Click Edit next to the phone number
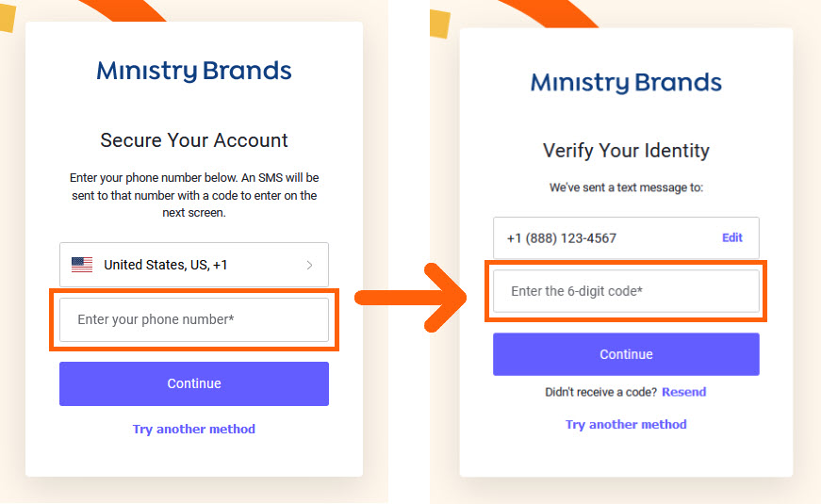The image size is (821, 504). (x=731, y=237)
